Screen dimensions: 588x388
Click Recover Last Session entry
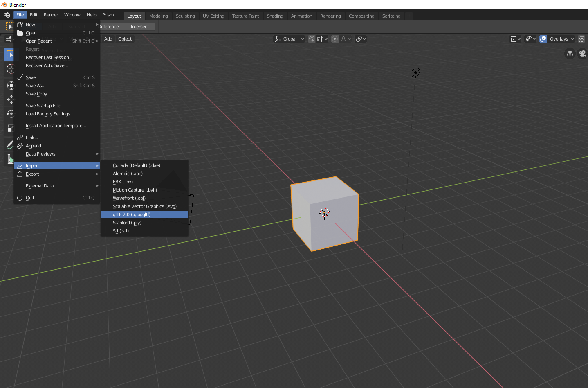57,57
